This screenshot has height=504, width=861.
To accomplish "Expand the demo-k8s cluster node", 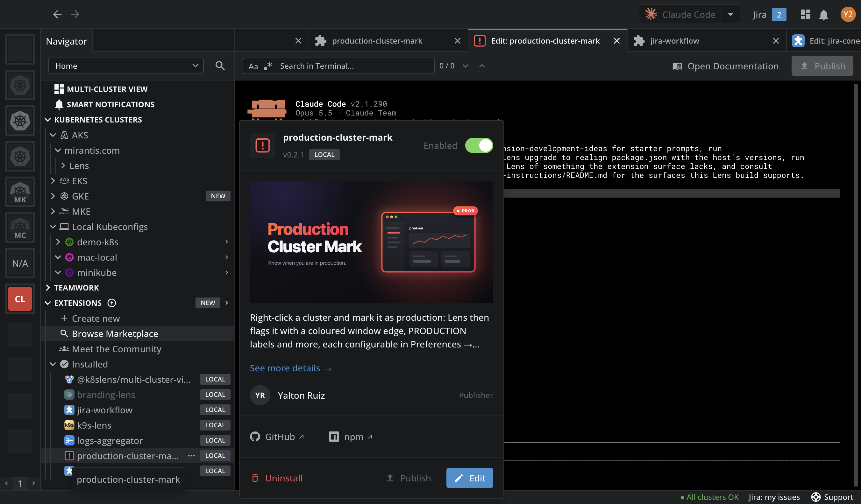I will pyautogui.click(x=58, y=242).
